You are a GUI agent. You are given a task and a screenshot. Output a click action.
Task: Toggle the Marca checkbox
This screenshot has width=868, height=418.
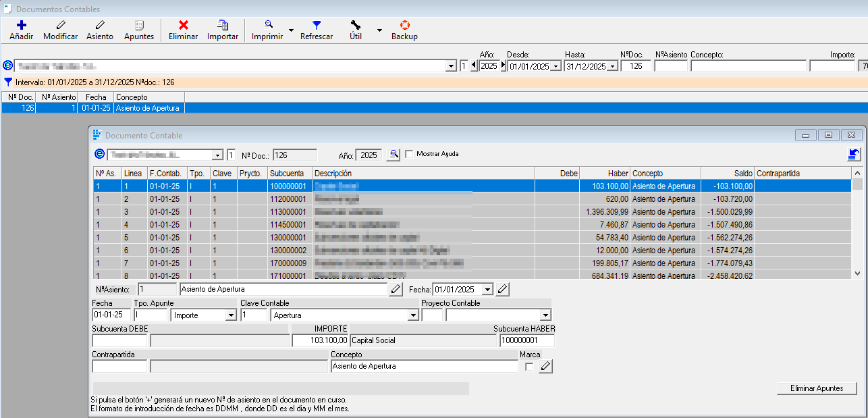[529, 367]
